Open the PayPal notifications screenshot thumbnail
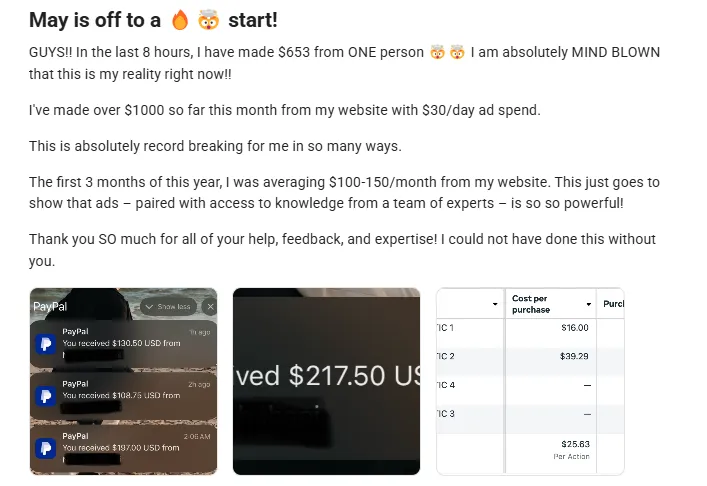 (x=124, y=381)
